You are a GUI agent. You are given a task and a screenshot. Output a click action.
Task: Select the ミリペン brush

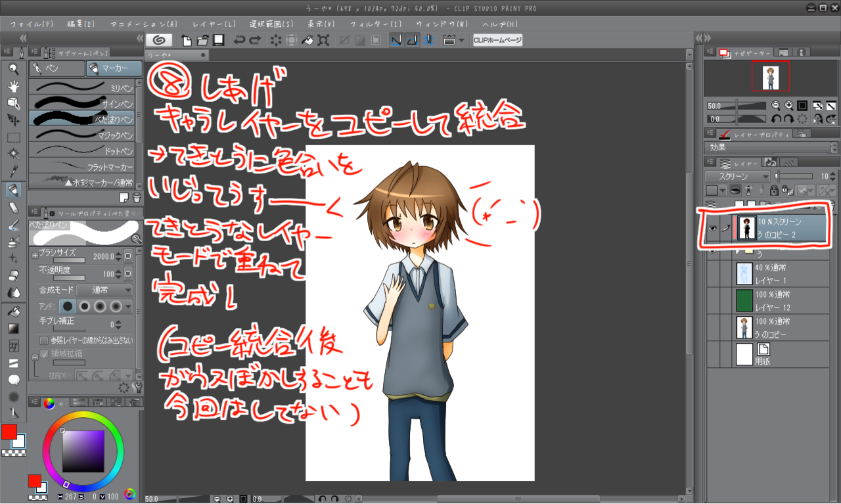82,87
